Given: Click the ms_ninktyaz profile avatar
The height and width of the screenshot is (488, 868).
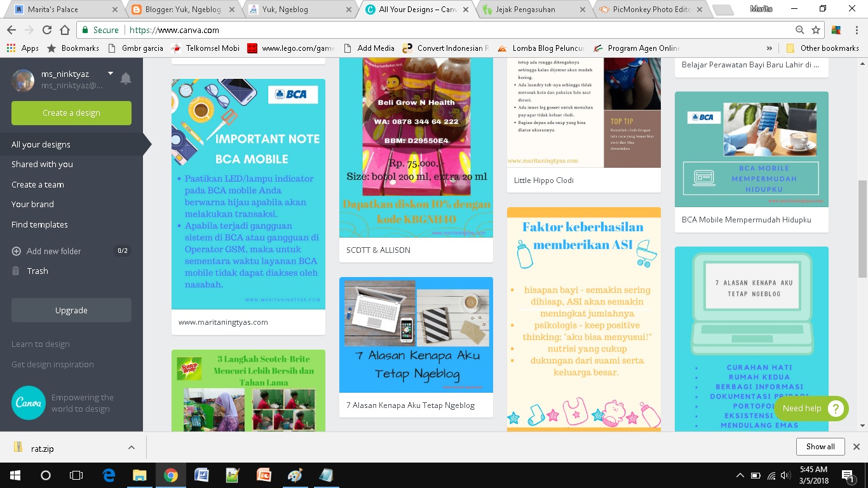Looking at the screenshot, I should coord(23,80).
